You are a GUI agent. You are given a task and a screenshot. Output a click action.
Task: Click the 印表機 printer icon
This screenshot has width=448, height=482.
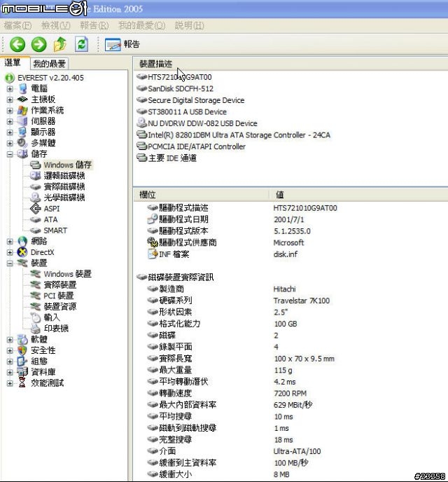pyautogui.click(x=35, y=329)
